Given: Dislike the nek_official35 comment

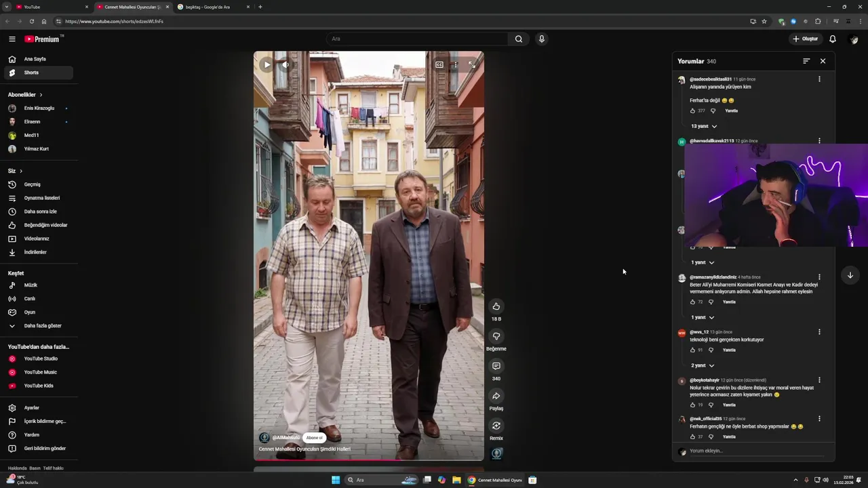Looking at the screenshot, I should pyautogui.click(x=711, y=436).
